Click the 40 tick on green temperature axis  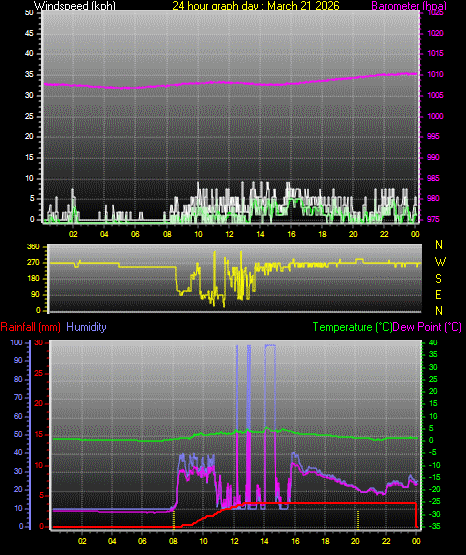tap(433, 342)
